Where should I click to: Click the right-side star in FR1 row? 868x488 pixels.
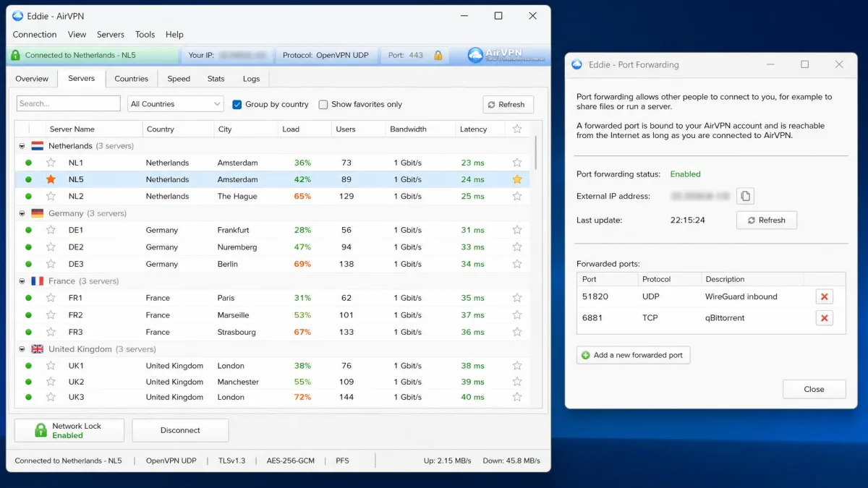click(517, 298)
